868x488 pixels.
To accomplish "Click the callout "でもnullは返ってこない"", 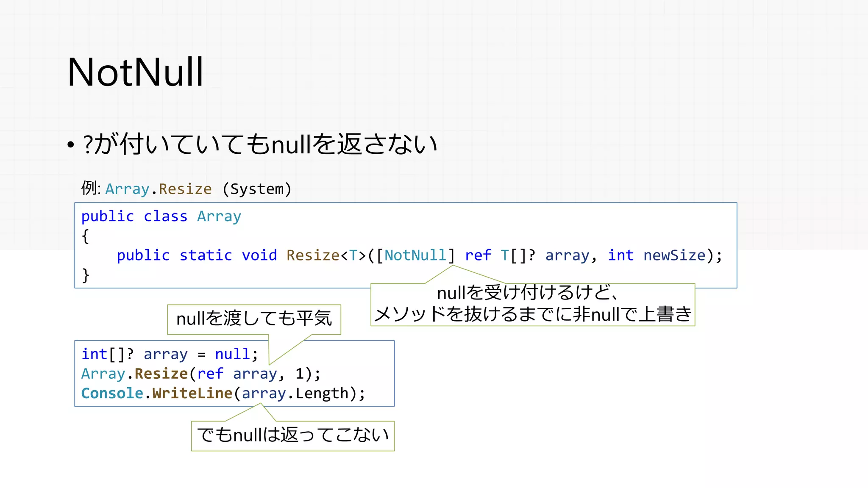I will [293, 435].
